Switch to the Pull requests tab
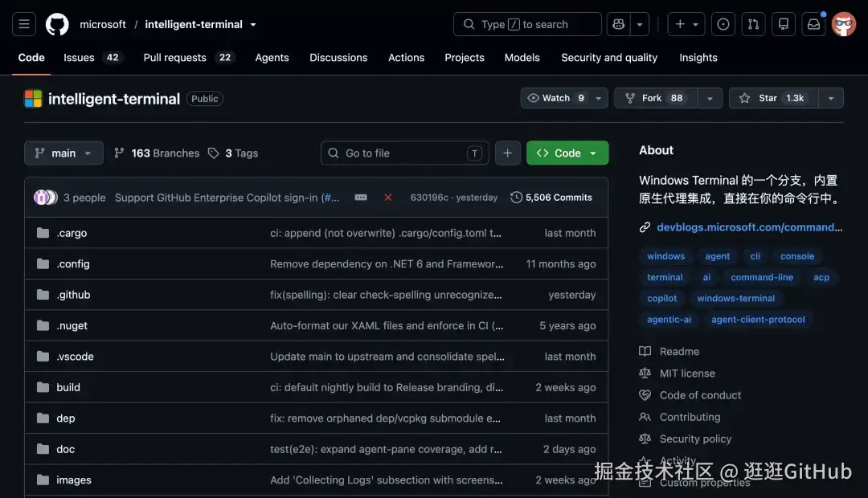The width and height of the screenshot is (868, 498). (188, 58)
